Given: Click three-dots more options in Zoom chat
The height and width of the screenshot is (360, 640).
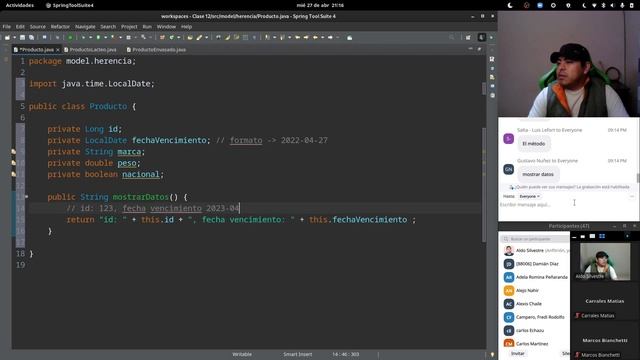Looking at the screenshot, I should [632, 196].
